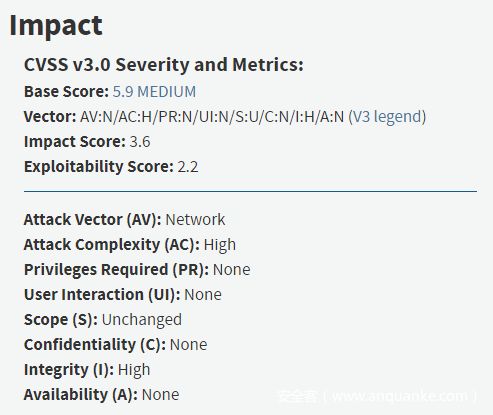Click the Availability (A) label
The width and height of the screenshot is (493, 415).
81,395
